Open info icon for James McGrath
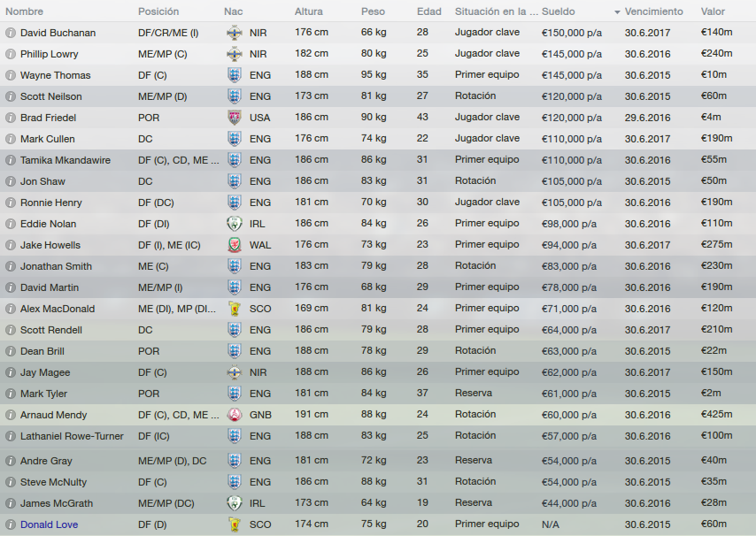Screen dimensions: 756x536 (10, 502)
